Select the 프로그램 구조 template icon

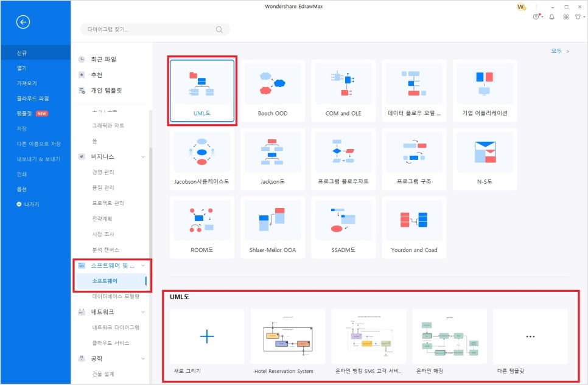(414, 152)
